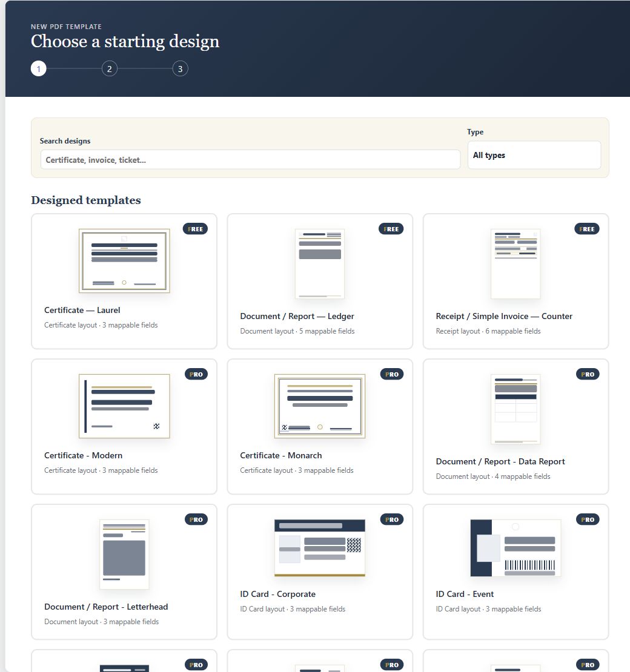The width and height of the screenshot is (630, 672).
Task: Click the "Certificate - Modern" title
Action: (83, 455)
